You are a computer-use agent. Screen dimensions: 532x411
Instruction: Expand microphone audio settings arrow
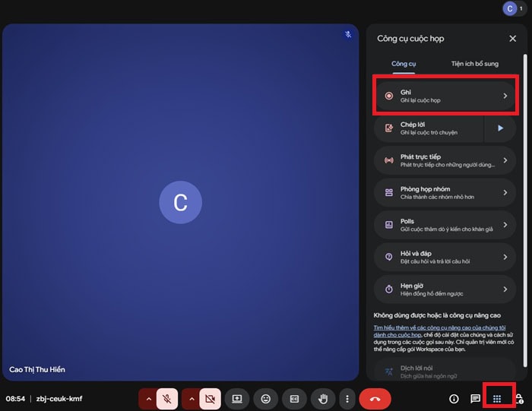click(147, 398)
